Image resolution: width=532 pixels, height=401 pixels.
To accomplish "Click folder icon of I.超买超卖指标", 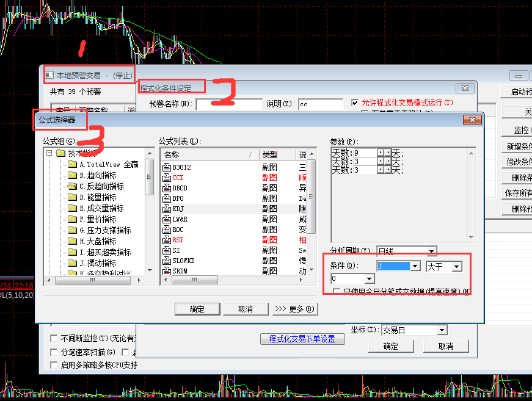I will [72, 252].
